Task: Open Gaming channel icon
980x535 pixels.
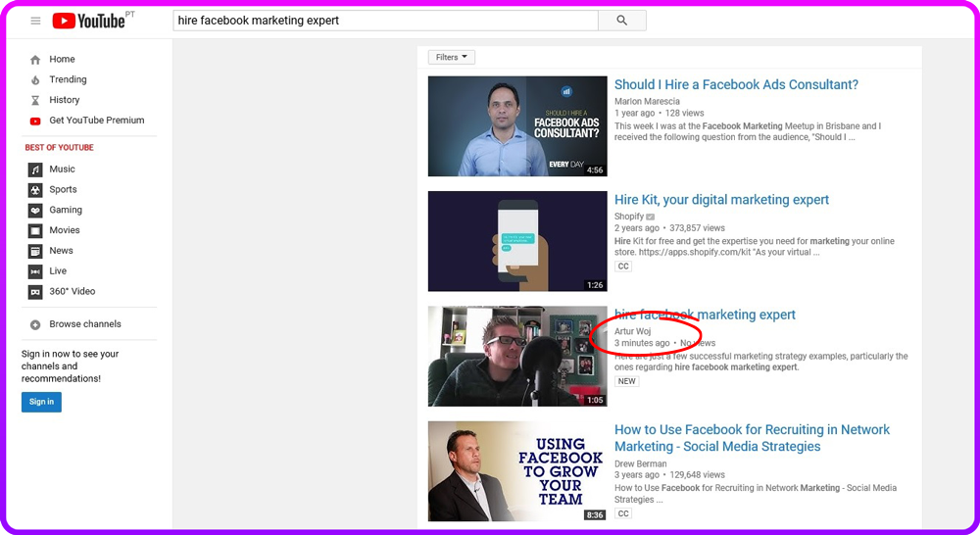Action: pos(35,210)
